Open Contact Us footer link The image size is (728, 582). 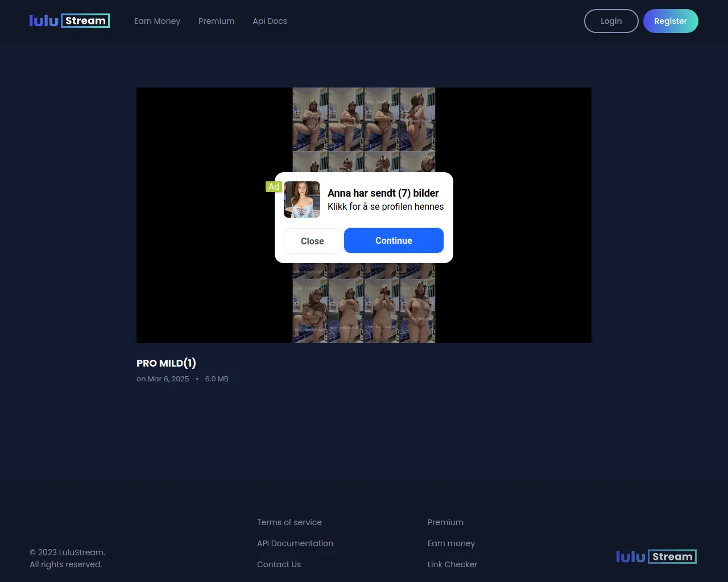pyautogui.click(x=279, y=564)
